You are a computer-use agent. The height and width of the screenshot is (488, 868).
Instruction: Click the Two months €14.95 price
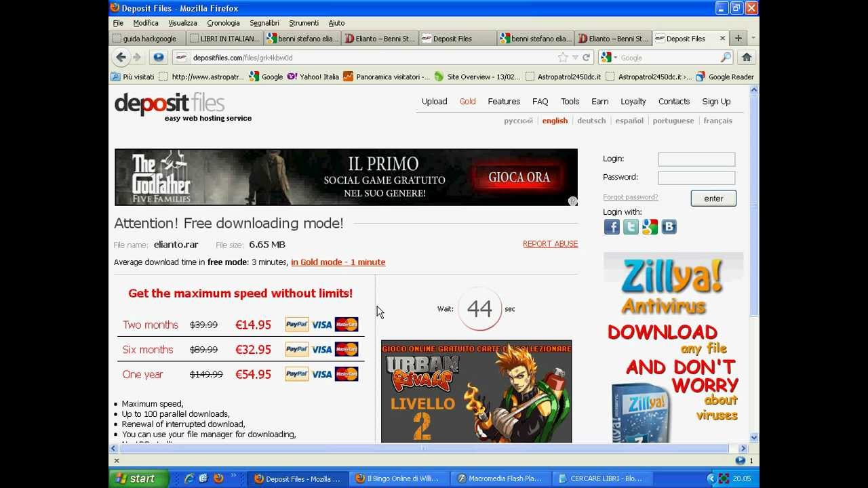253,325
